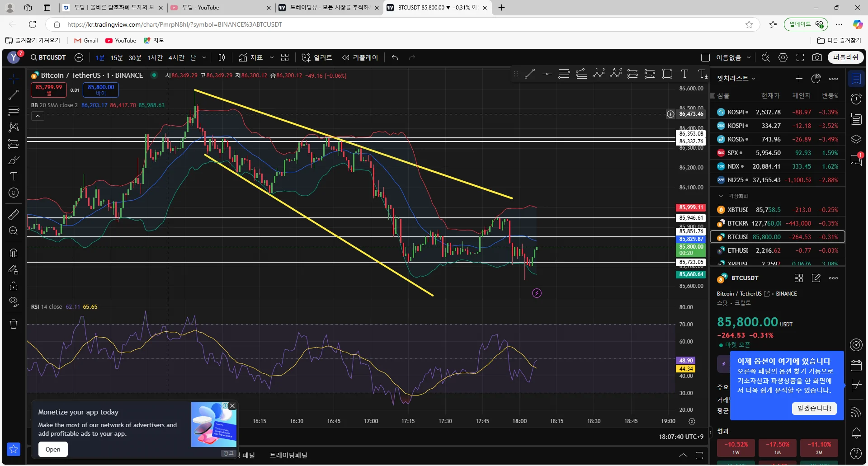Expand the timeframe interval dropdown arrow
Image resolution: width=868 pixels, height=466 pixels.
point(204,57)
